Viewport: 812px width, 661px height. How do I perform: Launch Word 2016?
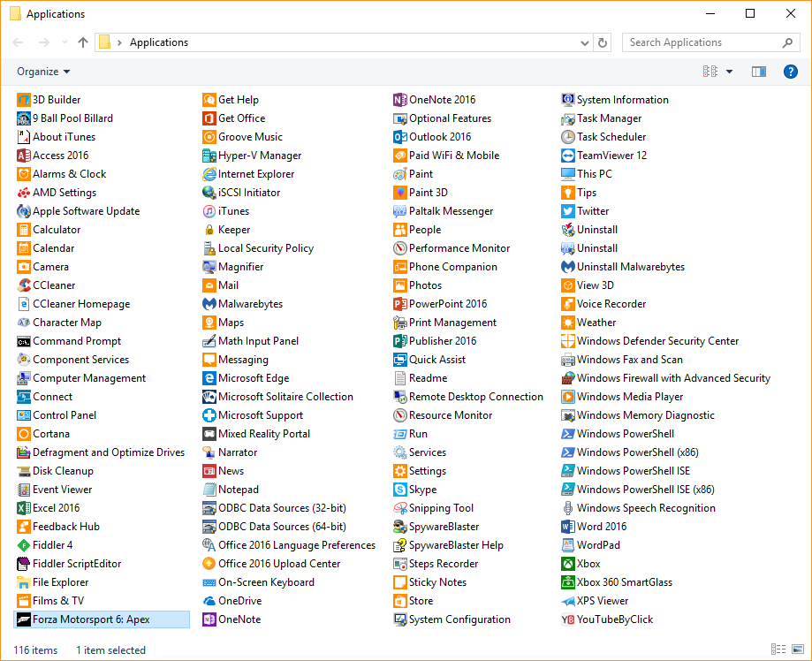596,526
